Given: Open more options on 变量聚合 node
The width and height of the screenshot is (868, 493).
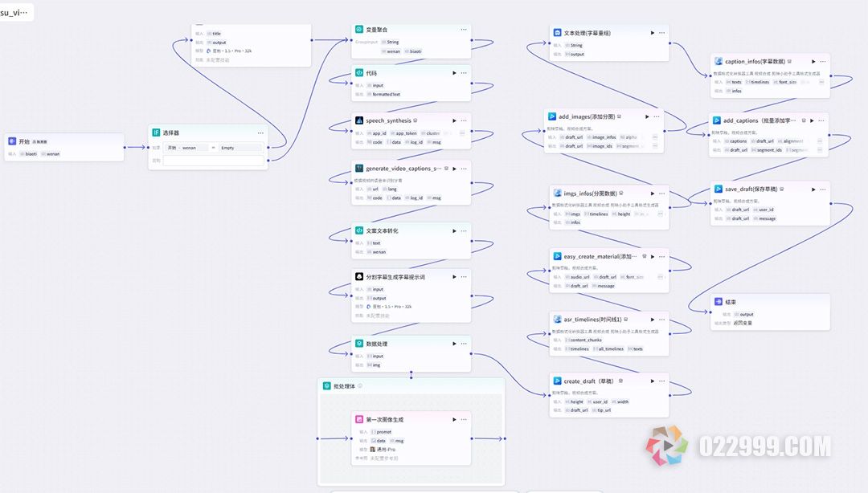Looking at the screenshot, I should pyautogui.click(x=464, y=30).
